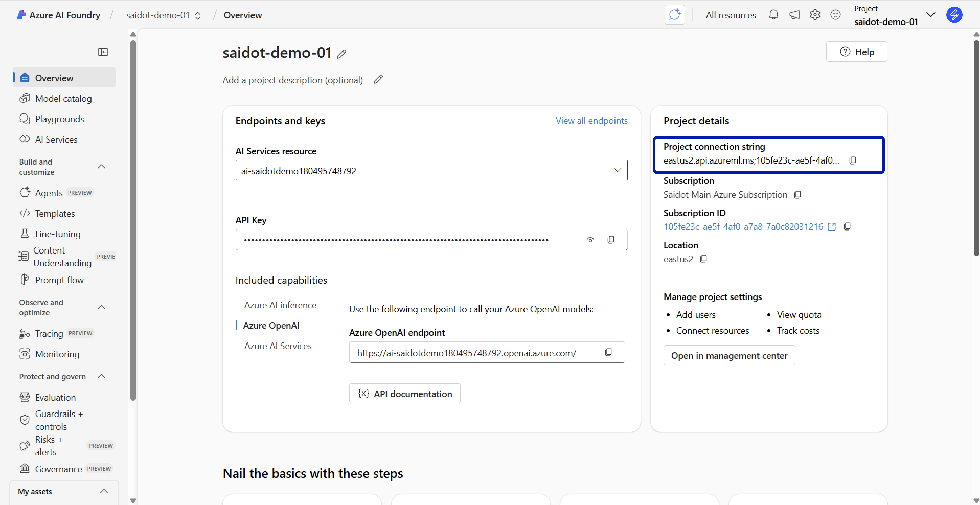
Task: Open the announcements megaphone icon
Action: point(794,15)
